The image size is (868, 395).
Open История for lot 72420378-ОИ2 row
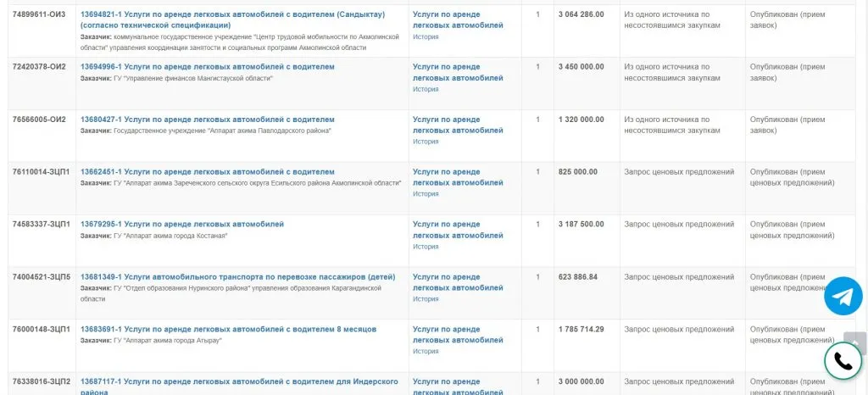426,90
